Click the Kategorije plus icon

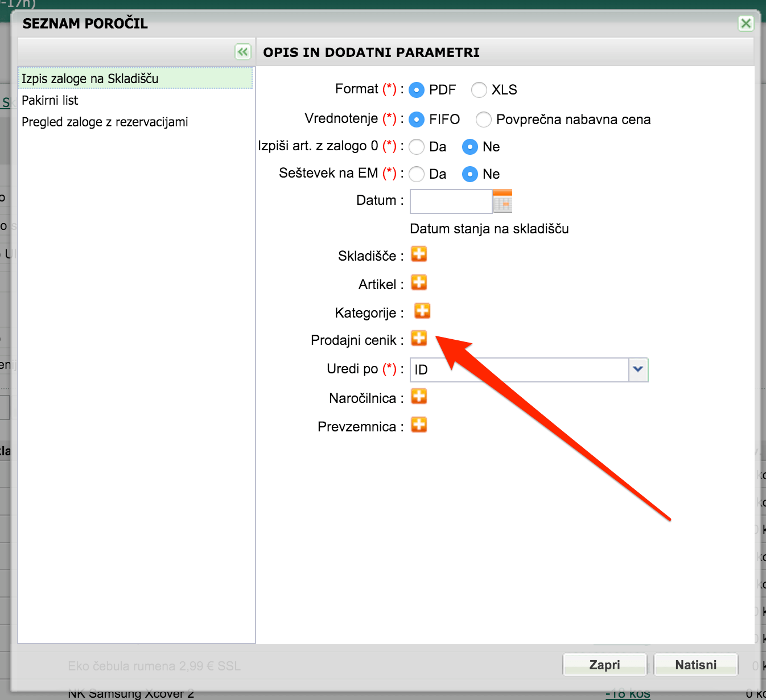point(422,311)
